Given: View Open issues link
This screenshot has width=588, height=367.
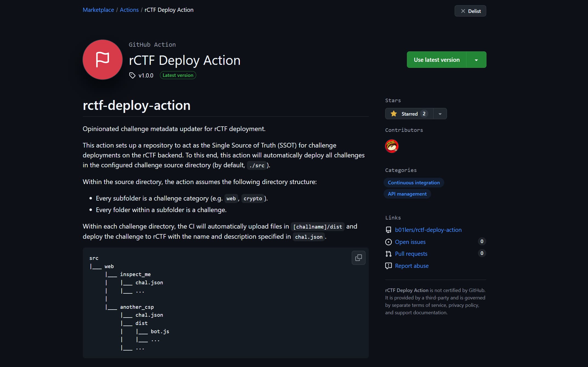Looking at the screenshot, I should pos(410,242).
